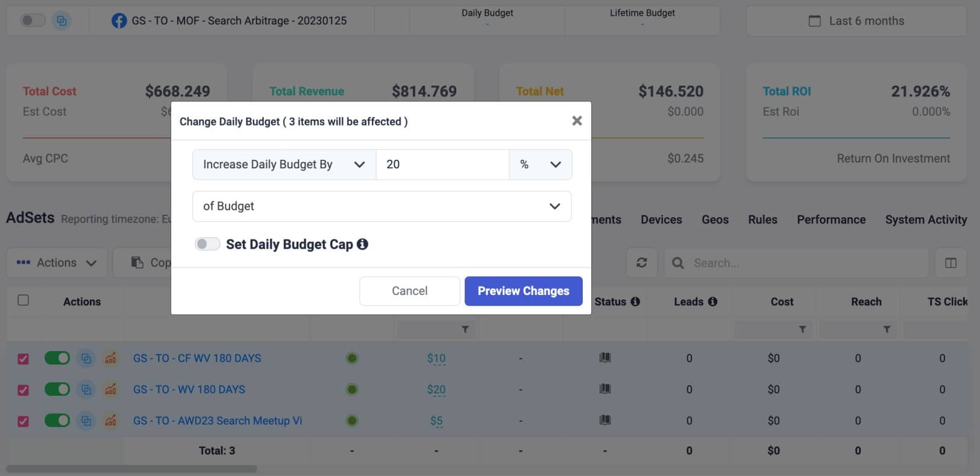Image resolution: width=980 pixels, height=476 pixels.
Task: Open the filter under the Reach column
Action: coord(887,329)
